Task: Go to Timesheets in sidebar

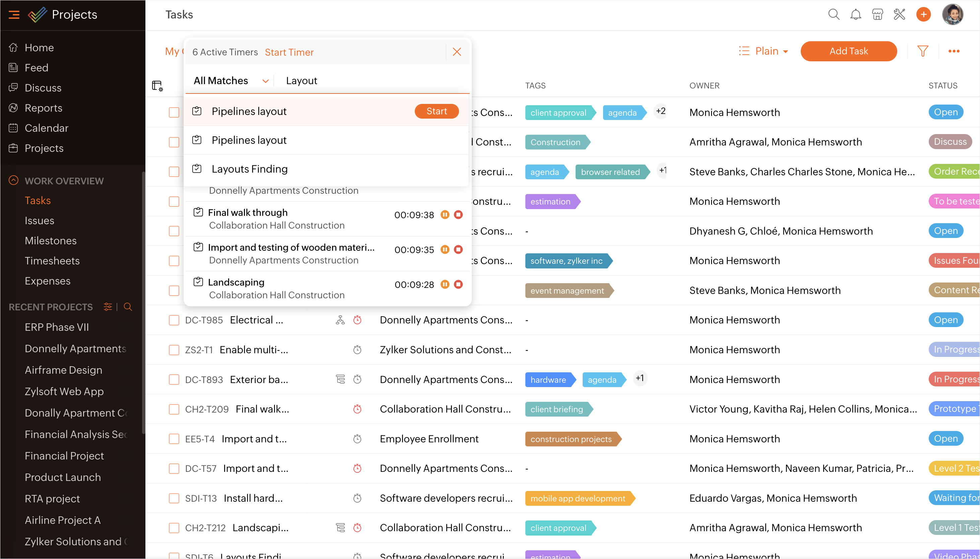Action: [x=52, y=261]
